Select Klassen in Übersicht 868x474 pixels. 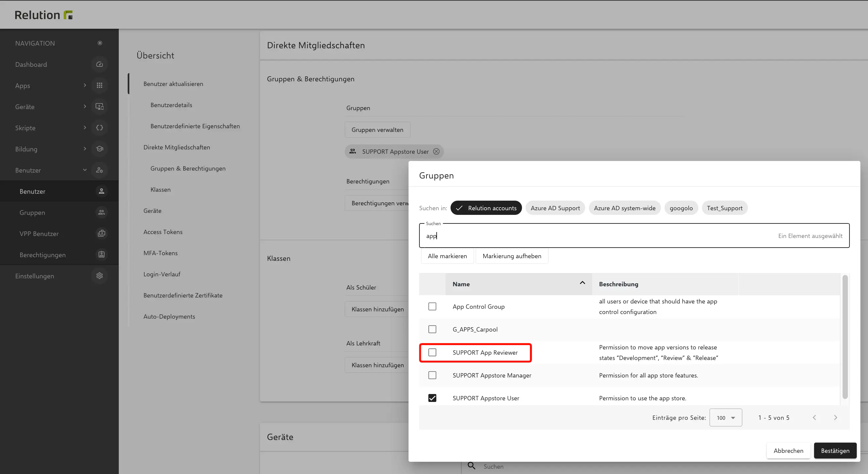coord(160,189)
